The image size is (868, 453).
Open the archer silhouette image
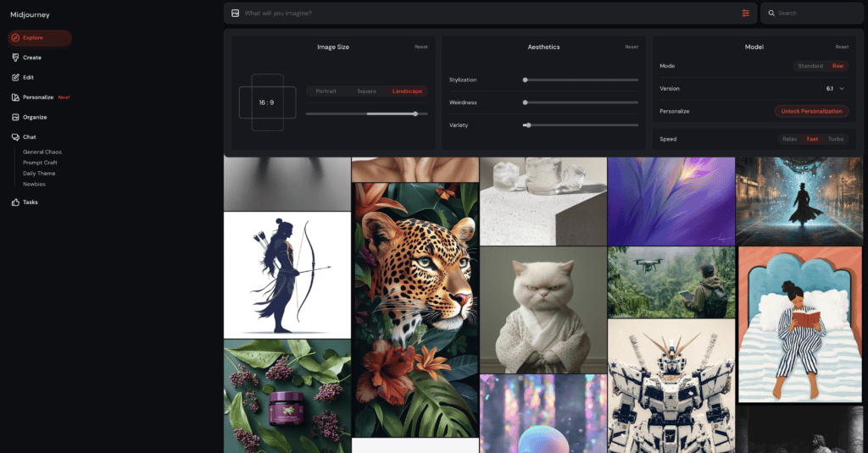tap(287, 275)
